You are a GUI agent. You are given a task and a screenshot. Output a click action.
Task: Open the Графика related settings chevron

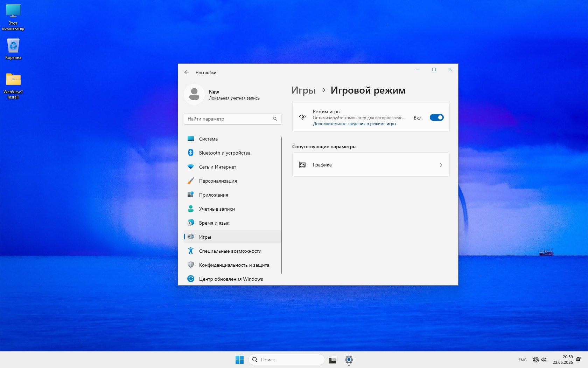pyautogui.click(x=441, y=165)
